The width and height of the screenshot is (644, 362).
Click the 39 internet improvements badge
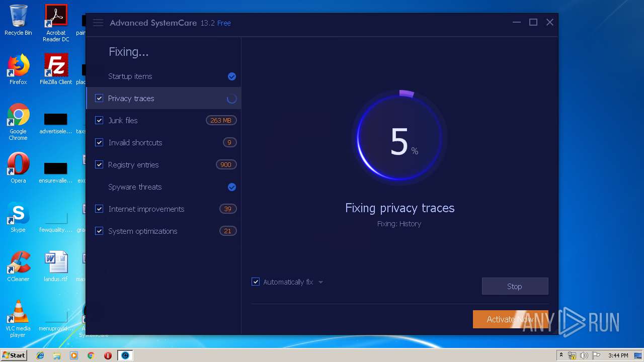(x=228, y=209)
